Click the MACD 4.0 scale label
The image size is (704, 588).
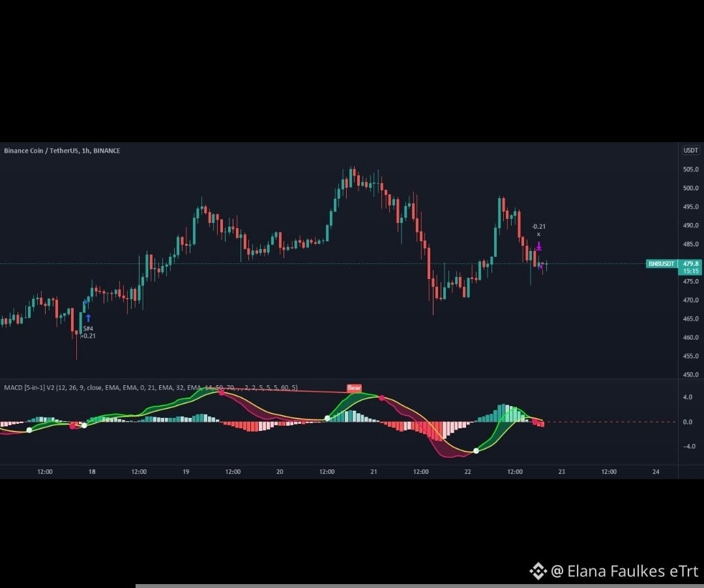tap(688, 397)
